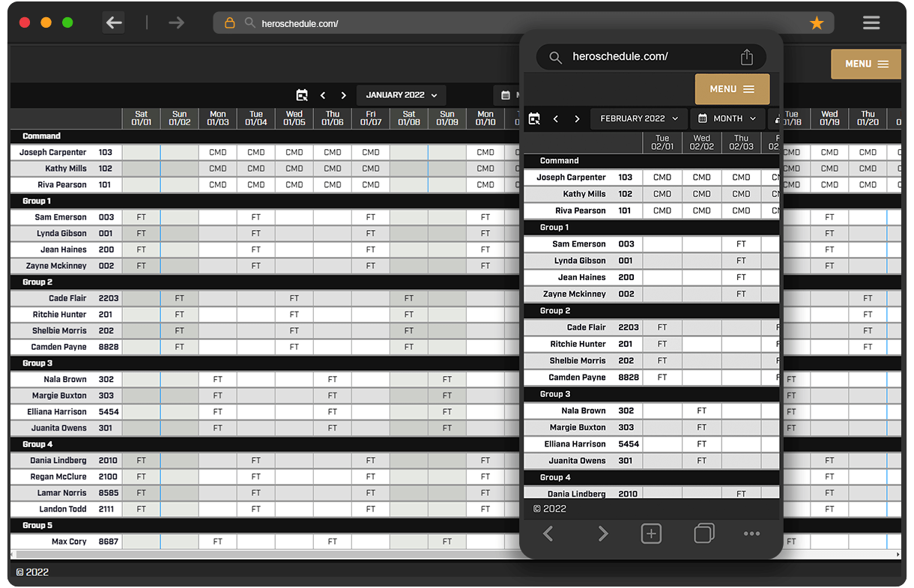Click the search icon in the mobile address bar

pyautogui.click(x=555, y=57)
